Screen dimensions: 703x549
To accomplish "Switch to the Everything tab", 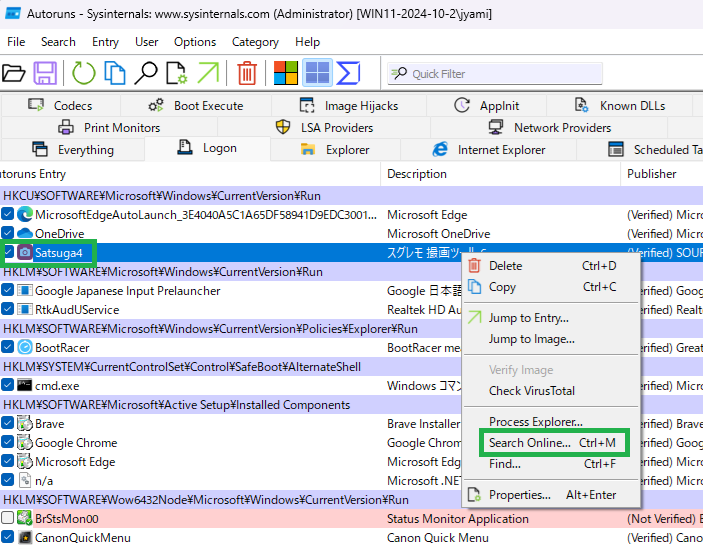I will (x=73, y=150).
